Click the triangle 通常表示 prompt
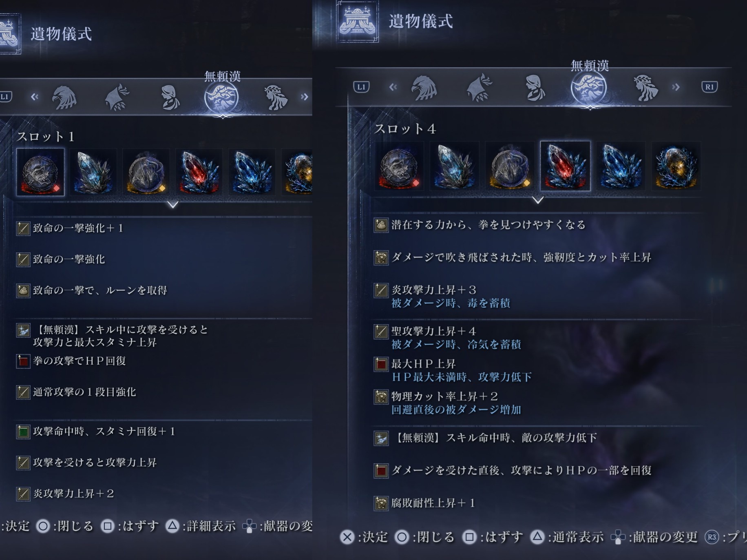Screen dimensions: 747x560 [567, 537]
